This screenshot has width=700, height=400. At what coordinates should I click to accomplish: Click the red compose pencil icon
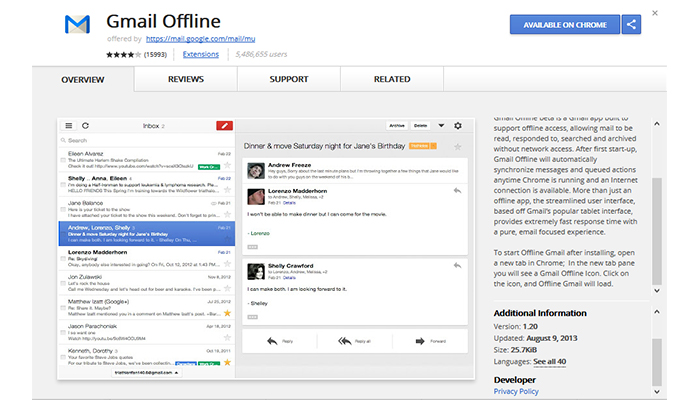(225, 126)
